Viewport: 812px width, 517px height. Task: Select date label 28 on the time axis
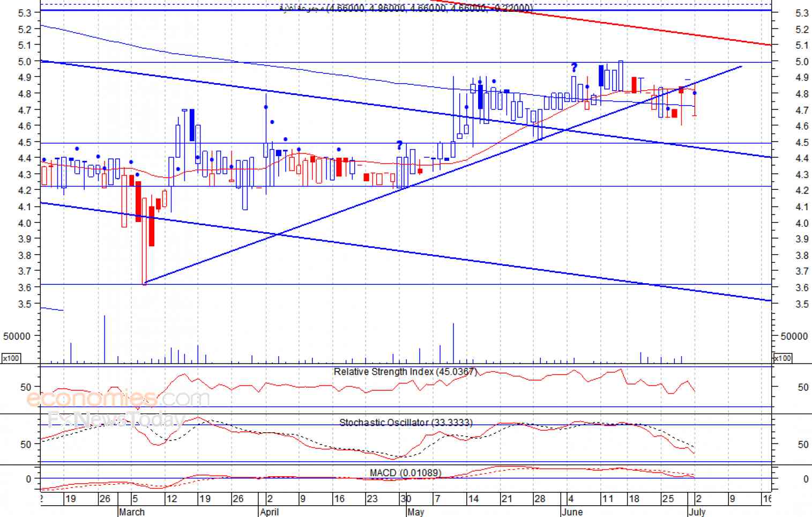tap(540, 499)
